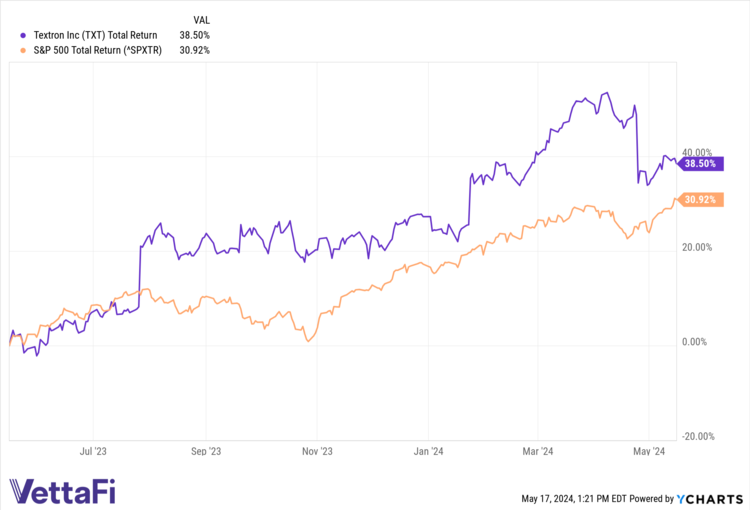Click the Textron 38.50% legend value
Viewport: 750px width, 510px height.
pyautogui.click(x=195, y=35)
